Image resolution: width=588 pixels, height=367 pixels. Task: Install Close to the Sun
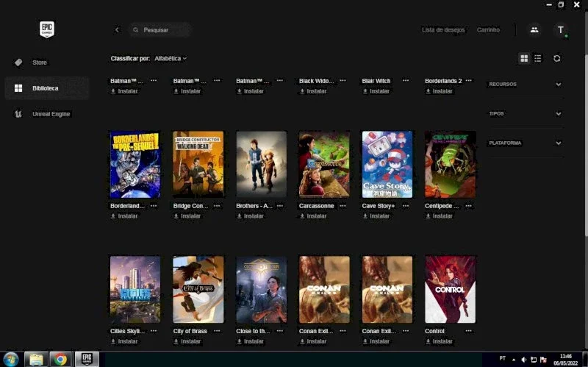tap(250, 341)
